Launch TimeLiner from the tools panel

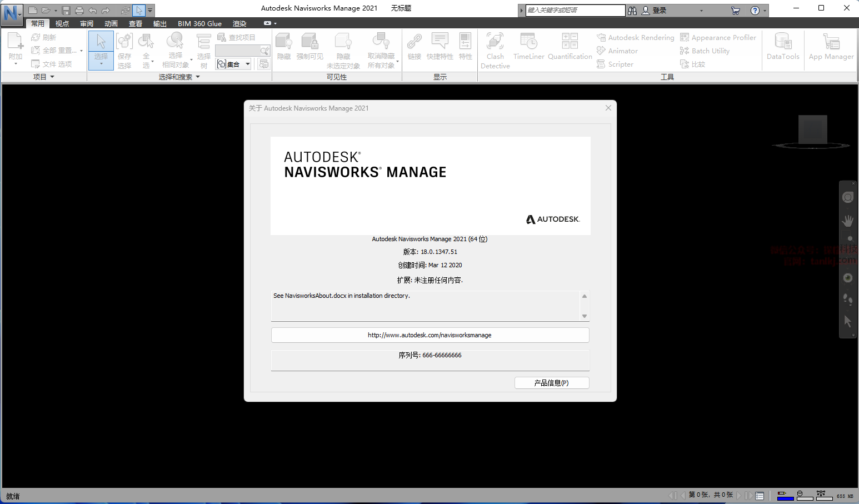coord(528,47)
